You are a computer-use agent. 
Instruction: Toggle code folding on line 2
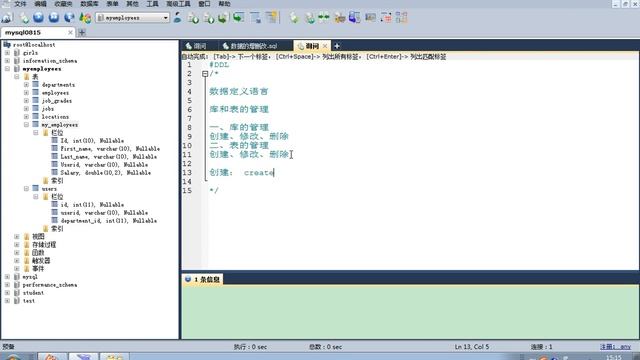pyautogui.click(x=205, y=74)
